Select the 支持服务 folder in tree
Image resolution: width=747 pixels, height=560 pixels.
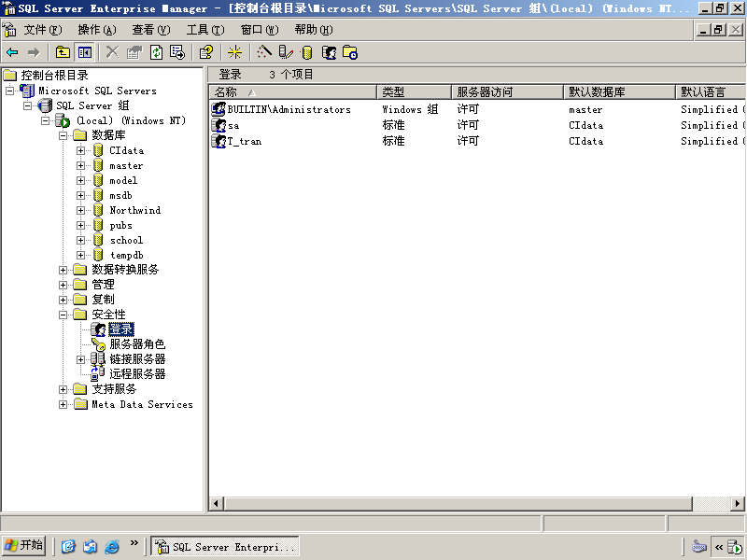[x=114, y=389]
